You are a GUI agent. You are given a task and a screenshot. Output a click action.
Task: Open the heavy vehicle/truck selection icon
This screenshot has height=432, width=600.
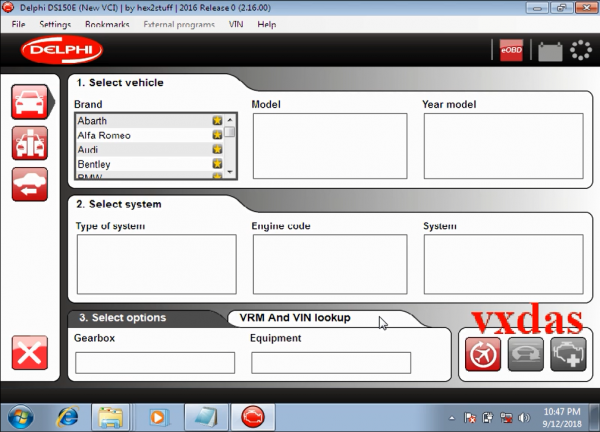click(30, 143)
